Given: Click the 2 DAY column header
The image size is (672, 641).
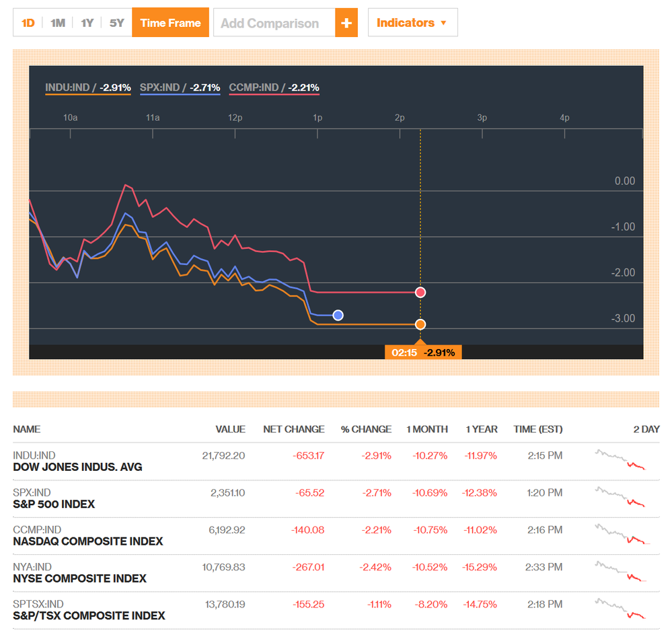Looking at the screenshot, I should (646, 429).
